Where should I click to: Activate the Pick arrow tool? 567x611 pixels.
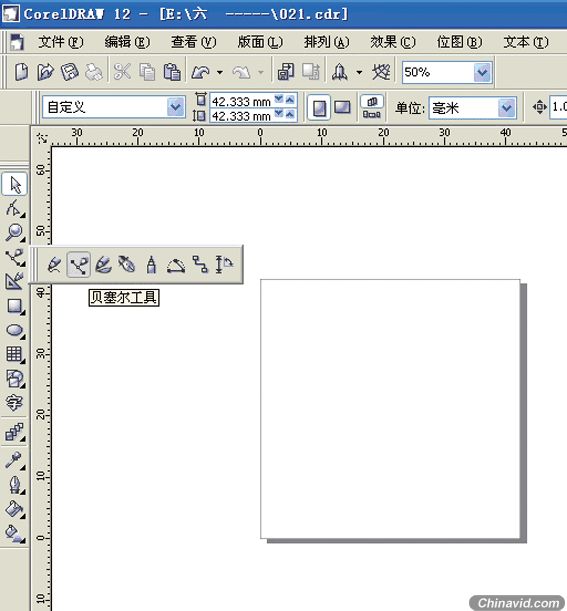click(x=15, y=184)
